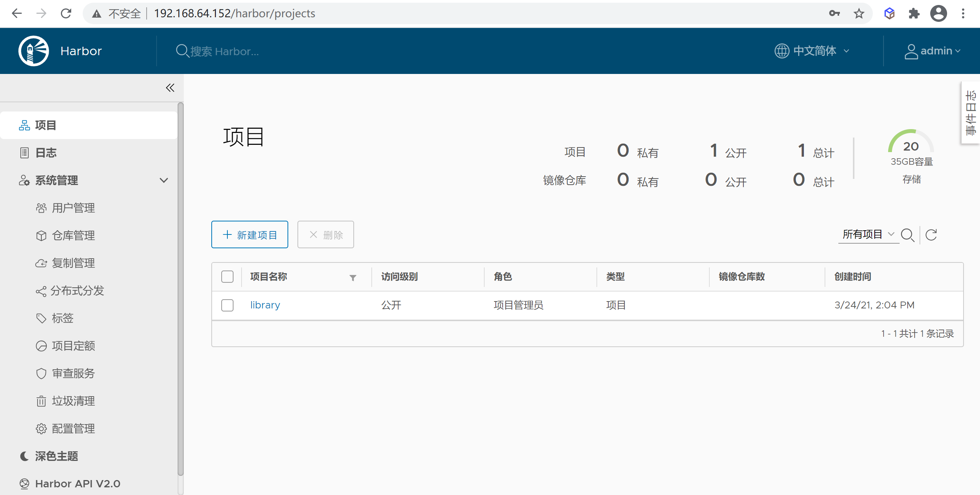Click the logs sidebar icon
This screenshot has height=495, width=980.
click(24, 153)
